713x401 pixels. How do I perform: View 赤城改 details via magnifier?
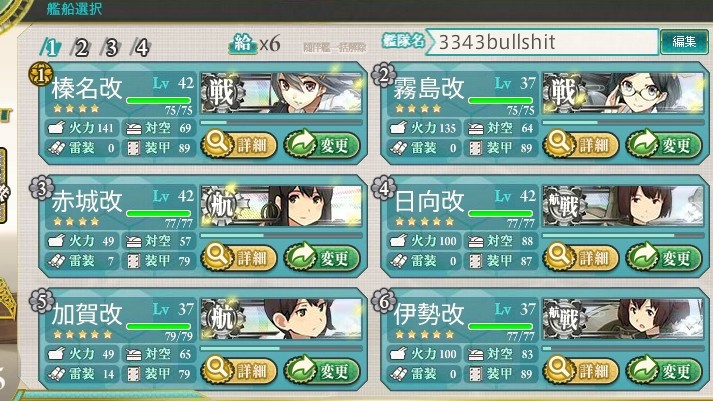240,258
